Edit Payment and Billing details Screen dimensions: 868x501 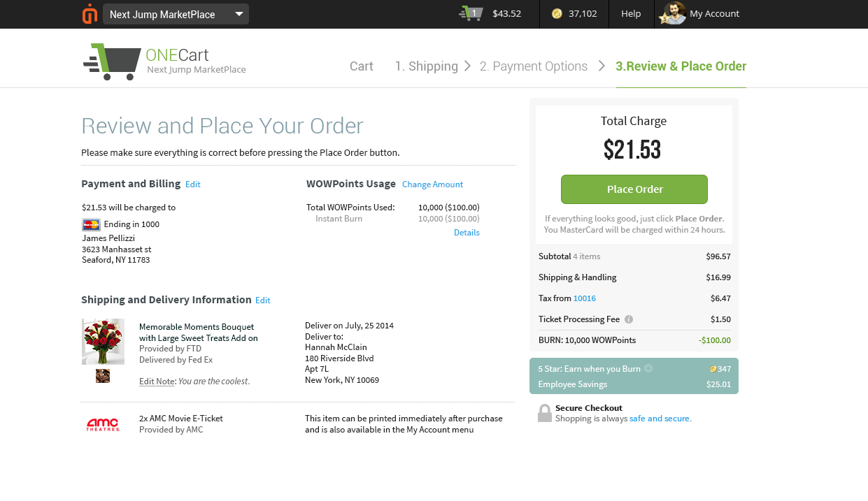coord(193,184)
